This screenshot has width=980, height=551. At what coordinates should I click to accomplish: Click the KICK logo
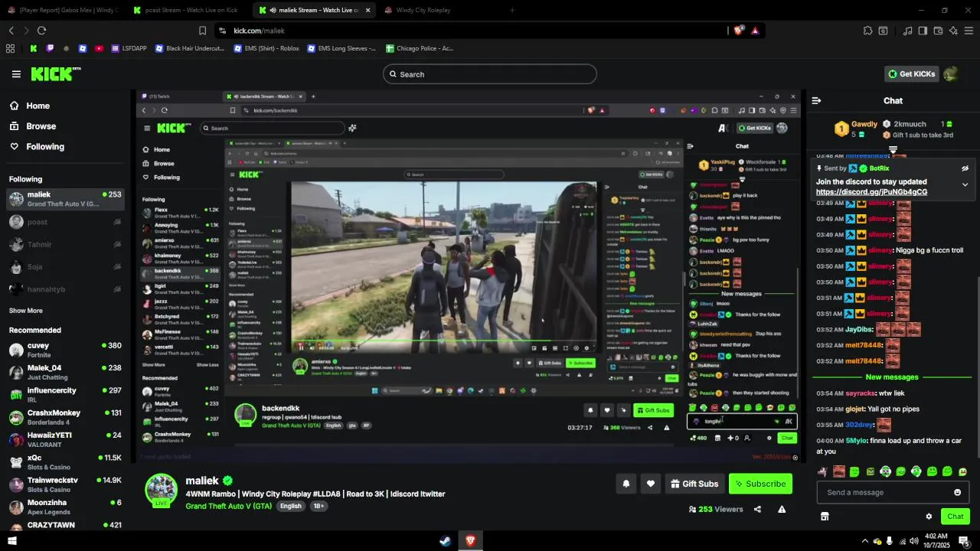(56, 73)
